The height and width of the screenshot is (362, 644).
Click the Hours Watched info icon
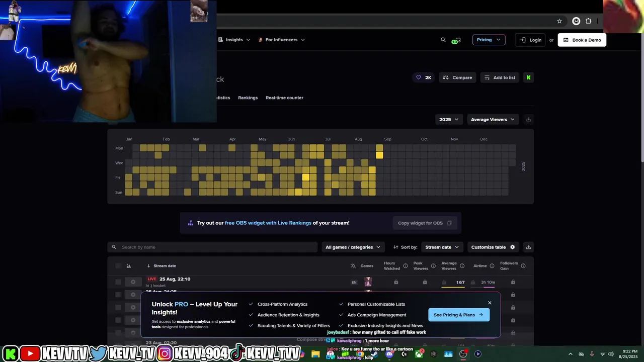[405, 266]
